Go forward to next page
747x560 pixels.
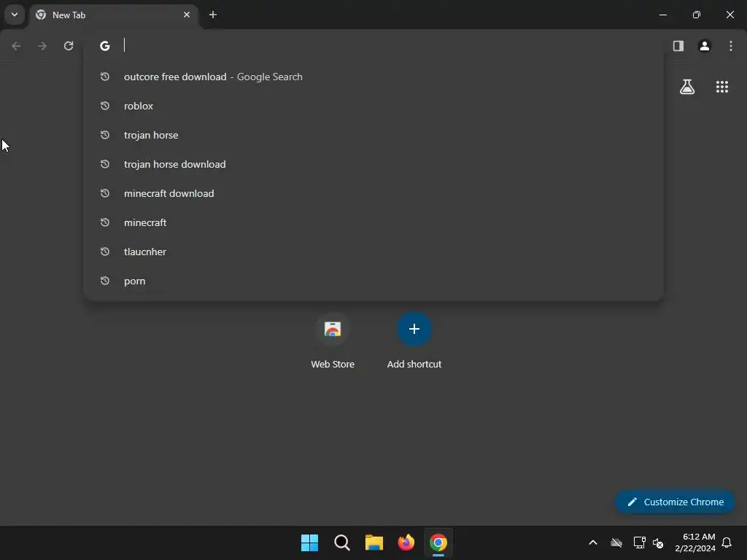point(42,46)
